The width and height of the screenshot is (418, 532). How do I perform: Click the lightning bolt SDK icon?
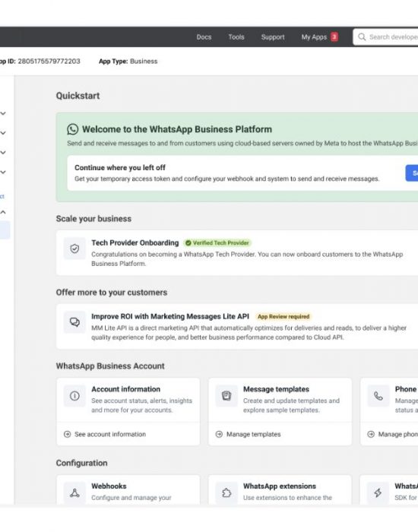(x=378, y=492)
